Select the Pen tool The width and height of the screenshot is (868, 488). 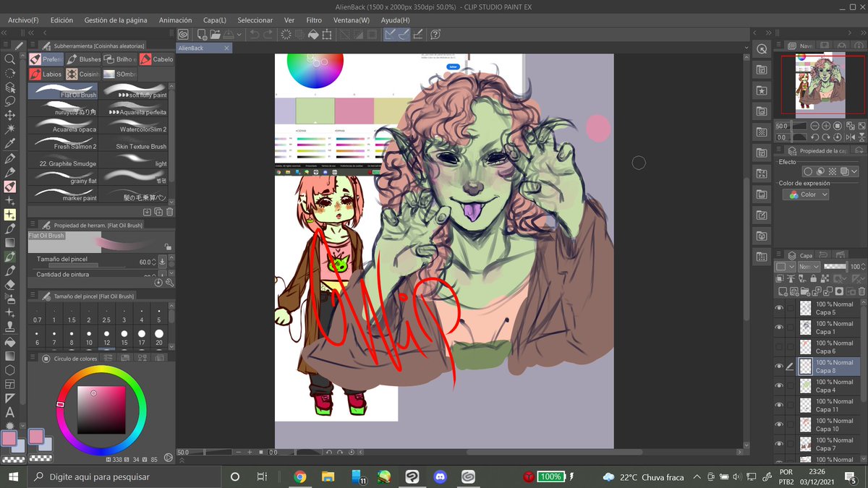point(10,158)
